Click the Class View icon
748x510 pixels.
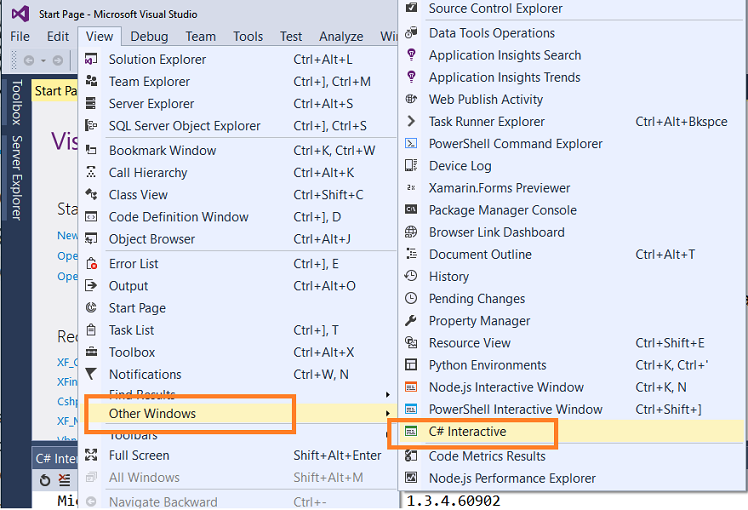coord(91,194)
